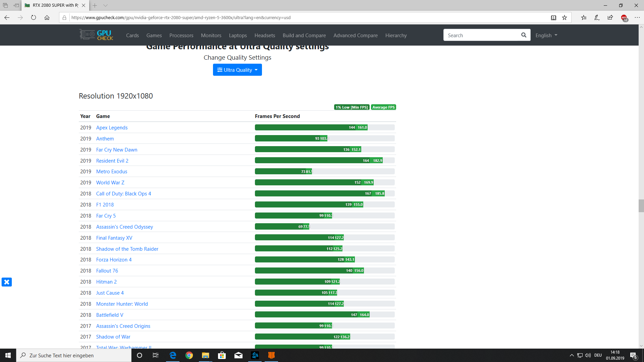Open the Anthem game link
The image size is (644, 362).
tap(105, 138)
